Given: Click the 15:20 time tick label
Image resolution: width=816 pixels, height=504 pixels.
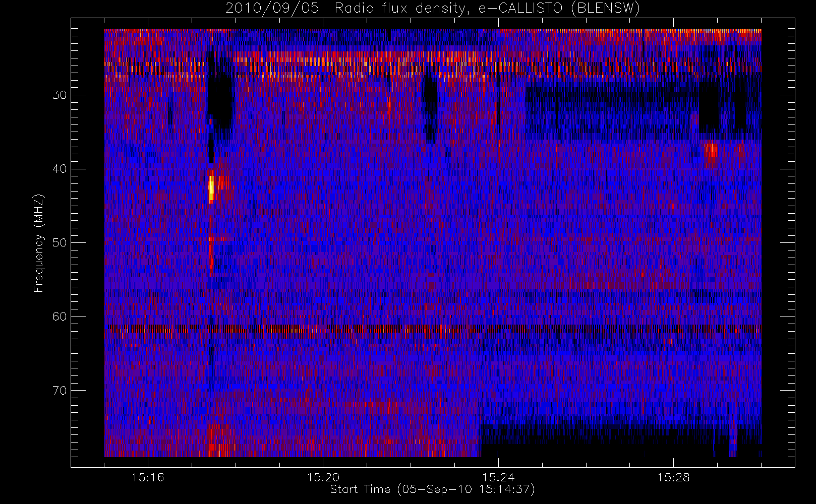Looking at the screenshot, I should coord(323,477).
